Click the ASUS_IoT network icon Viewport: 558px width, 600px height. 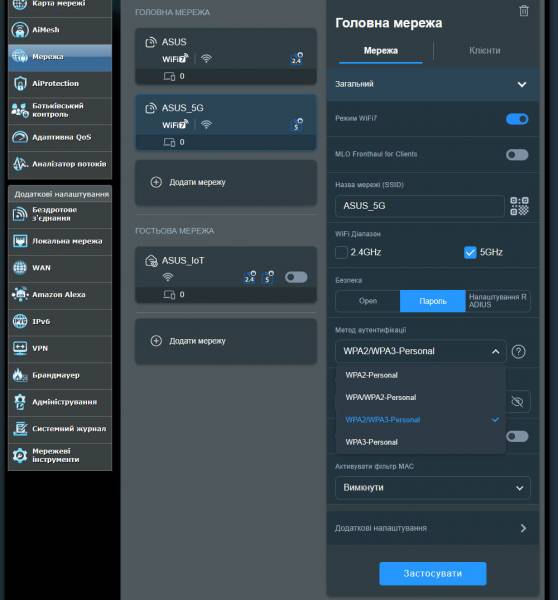pos(151,261)
